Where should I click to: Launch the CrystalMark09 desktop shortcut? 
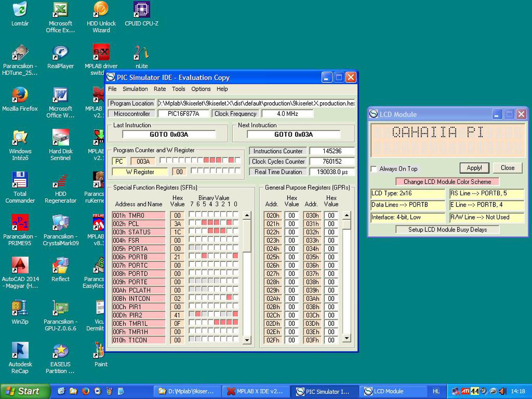click(x=60, y=230)
